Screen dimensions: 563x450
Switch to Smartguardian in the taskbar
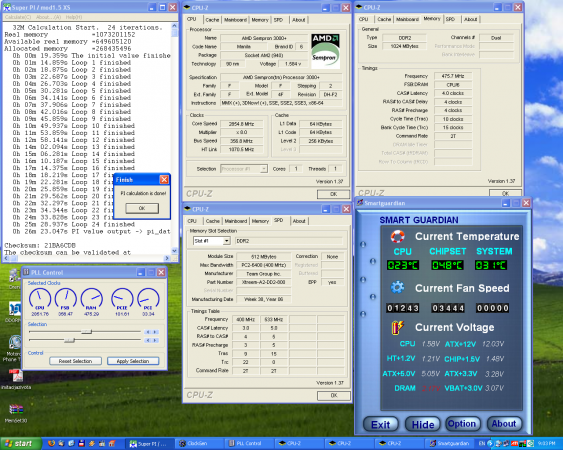[450, 444]
